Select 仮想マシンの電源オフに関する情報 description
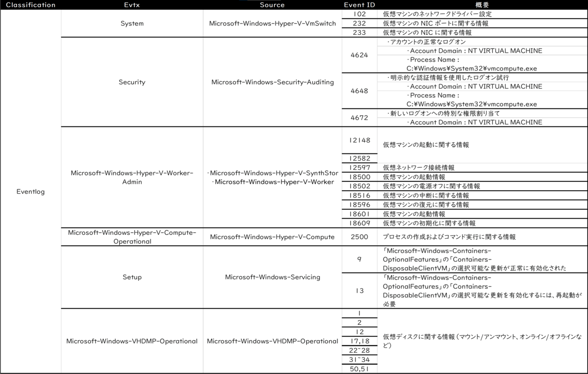Image resolution: width=588 pixels, height=374 pixels. tap(431, 186)
